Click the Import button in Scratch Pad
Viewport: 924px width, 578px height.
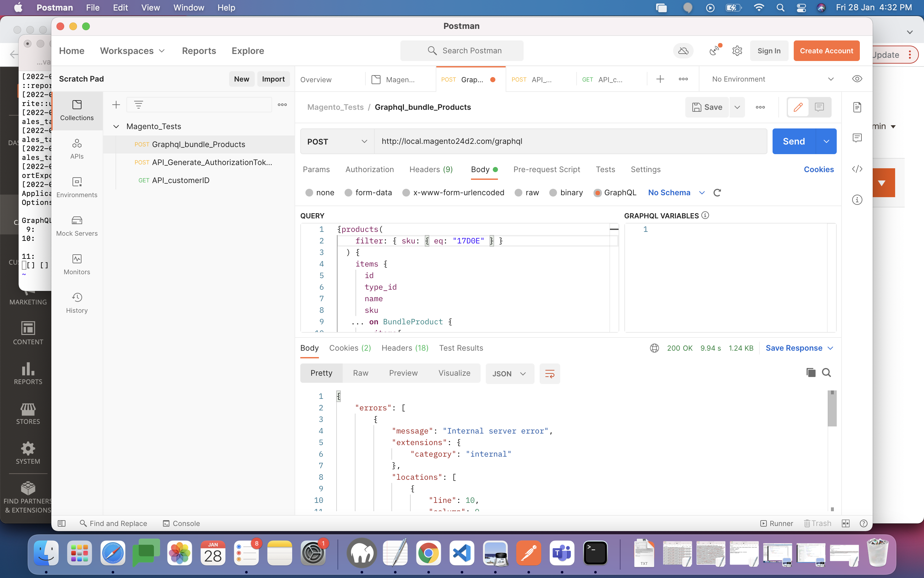click(x=273, y=79)
